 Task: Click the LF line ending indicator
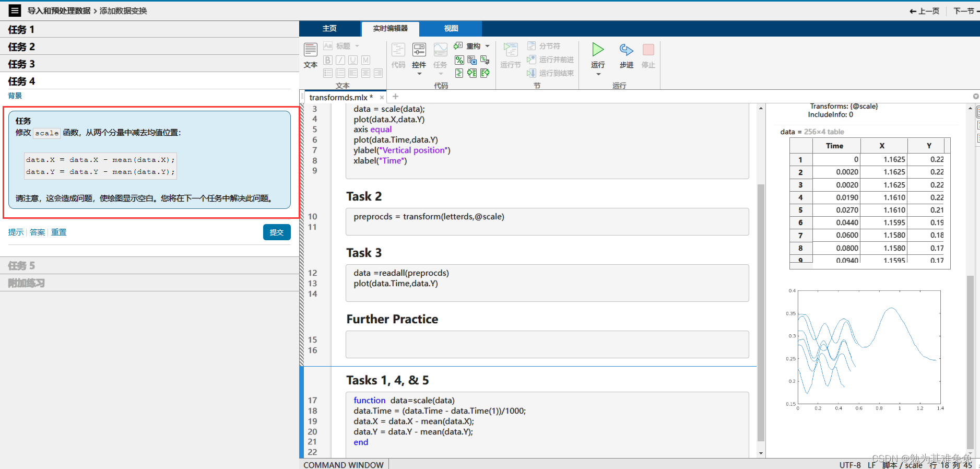pyautogui.click(x=871, y=465)
